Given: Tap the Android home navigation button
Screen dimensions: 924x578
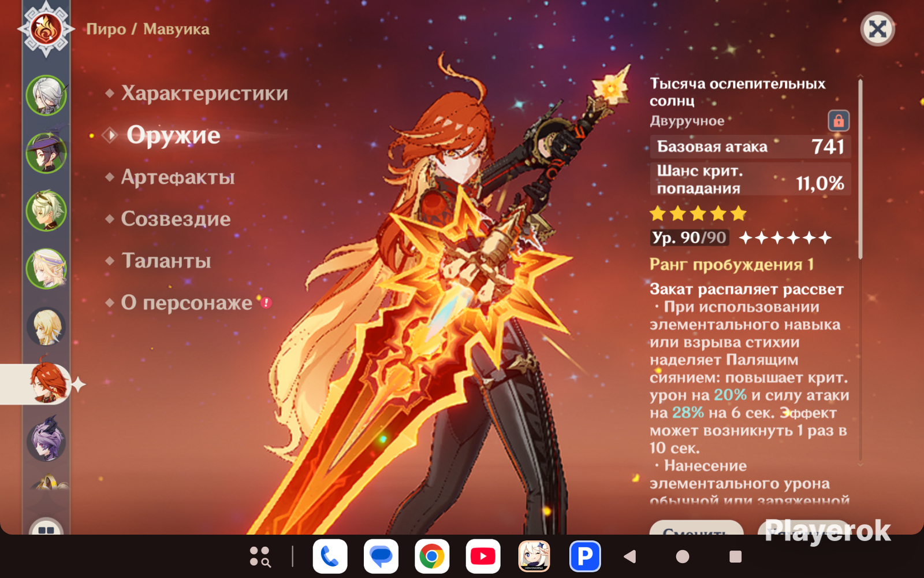Looking at the screenshot, I should (x=683, y=557).
